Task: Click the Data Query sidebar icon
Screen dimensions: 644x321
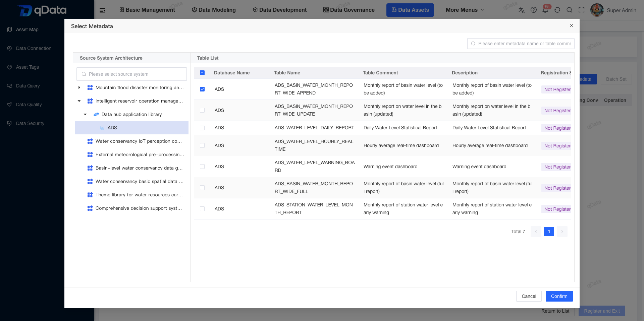Action: pyautogui.click(x=9, y=86)
